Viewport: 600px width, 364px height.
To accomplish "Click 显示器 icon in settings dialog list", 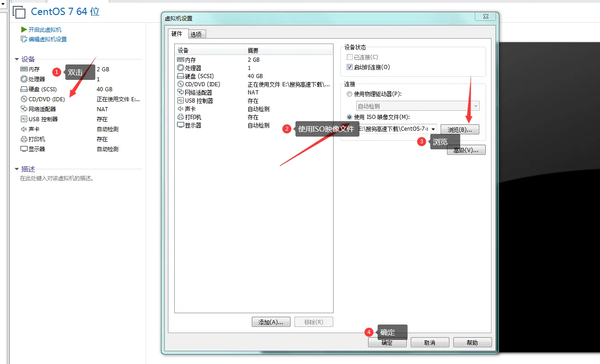I will tap(181, 125).
